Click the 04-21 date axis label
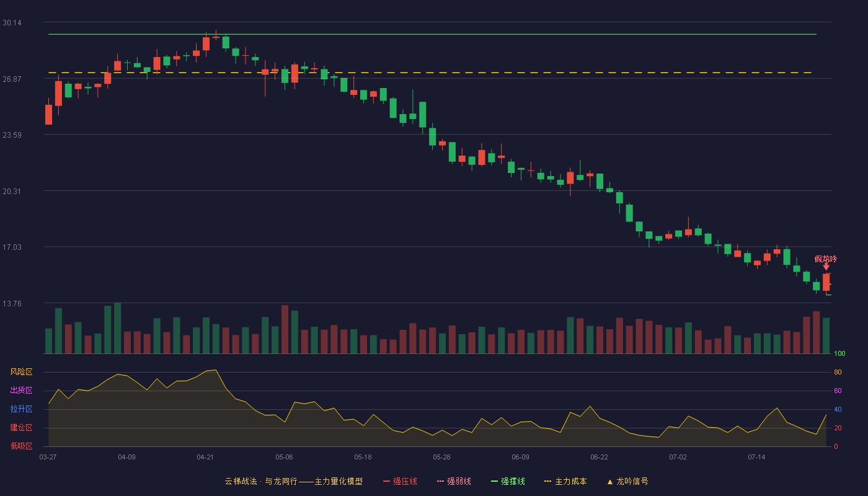 (x=205, y=457)
